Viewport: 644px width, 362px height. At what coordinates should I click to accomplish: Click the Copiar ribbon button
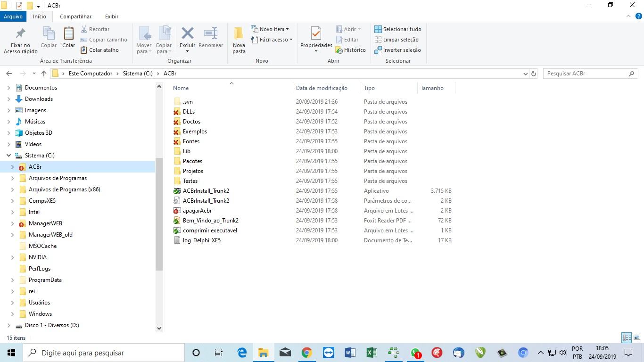point(48,38)
